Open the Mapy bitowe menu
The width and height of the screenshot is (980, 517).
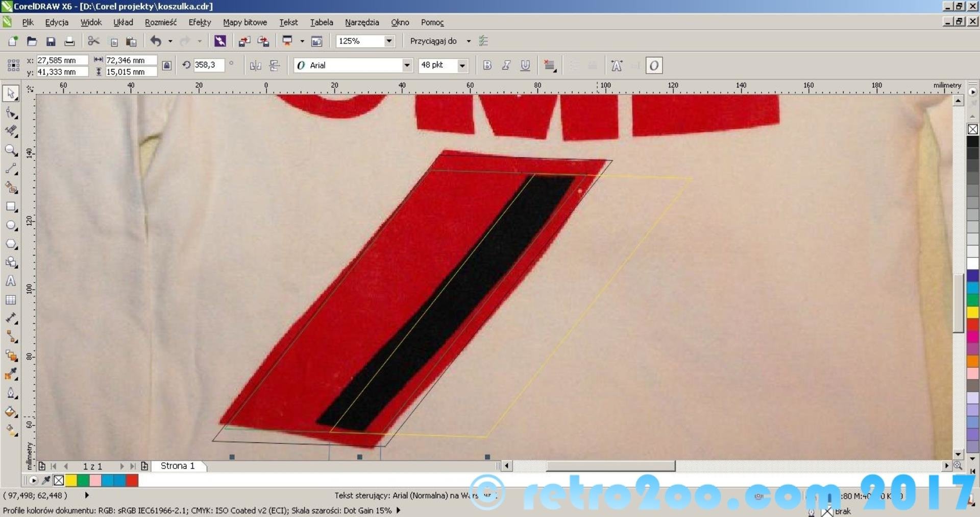[x=244, y=22]
